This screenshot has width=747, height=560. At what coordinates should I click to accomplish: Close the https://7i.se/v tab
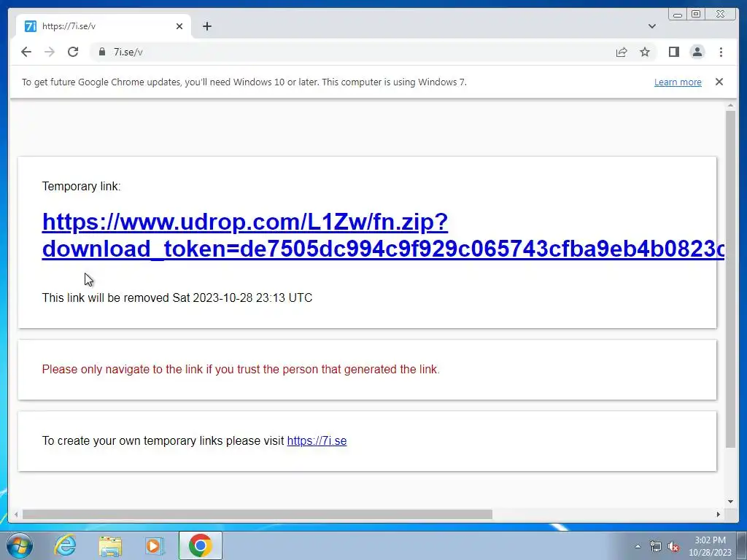pyautogui.click(x=179, y=26)
